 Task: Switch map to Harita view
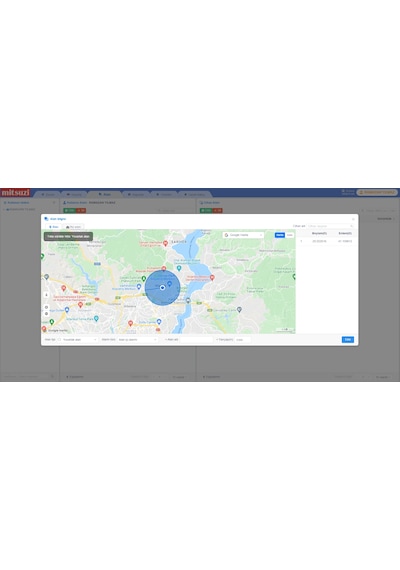[x=280, y=235]
